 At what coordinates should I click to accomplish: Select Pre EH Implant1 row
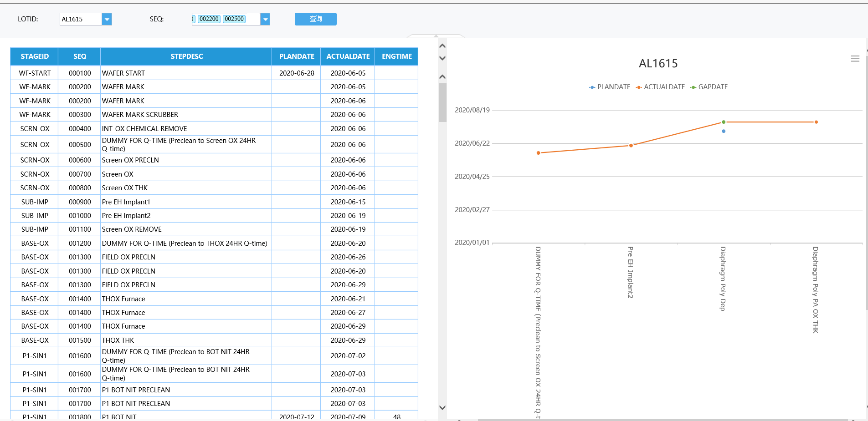[214, 202]
